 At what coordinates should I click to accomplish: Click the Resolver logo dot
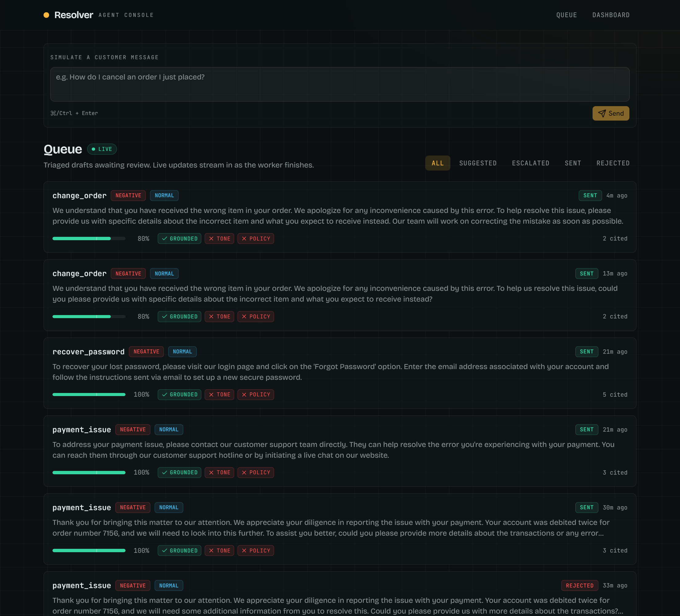click(x=47, y=15)
